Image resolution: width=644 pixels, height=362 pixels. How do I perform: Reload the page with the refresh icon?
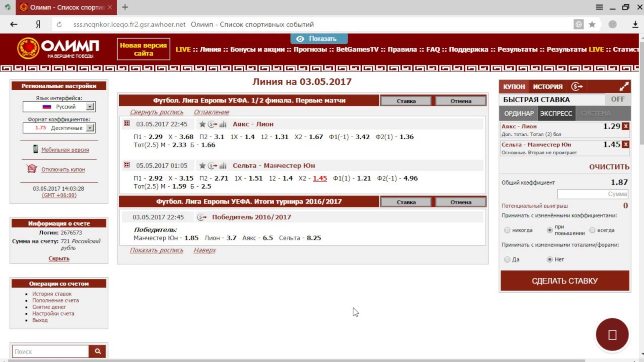pos(59,24)
